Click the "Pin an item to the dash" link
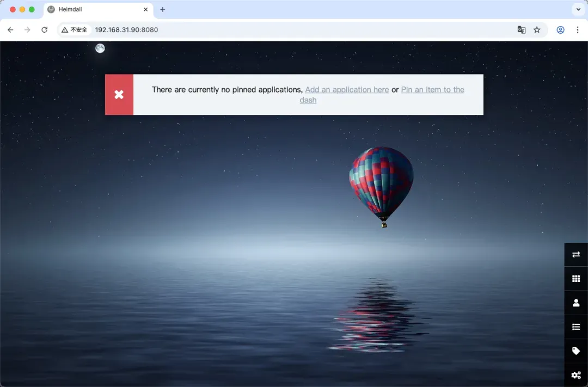 [x=432, y=90]
